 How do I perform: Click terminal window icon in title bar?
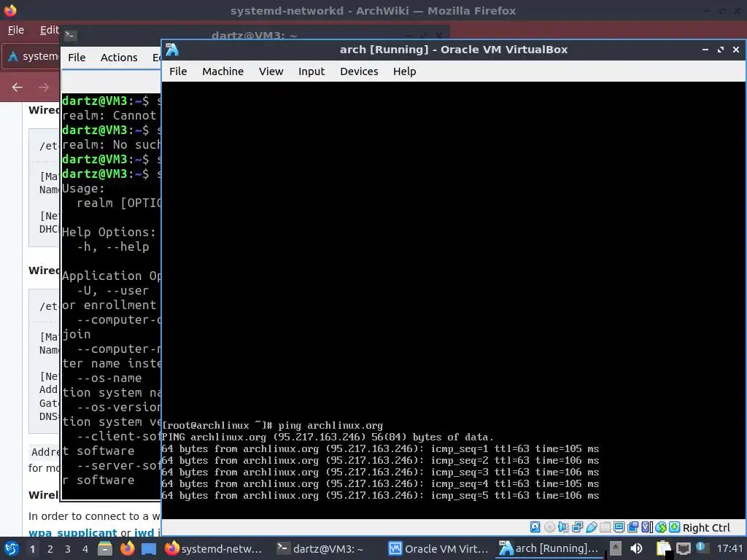(x=71, y=35)
